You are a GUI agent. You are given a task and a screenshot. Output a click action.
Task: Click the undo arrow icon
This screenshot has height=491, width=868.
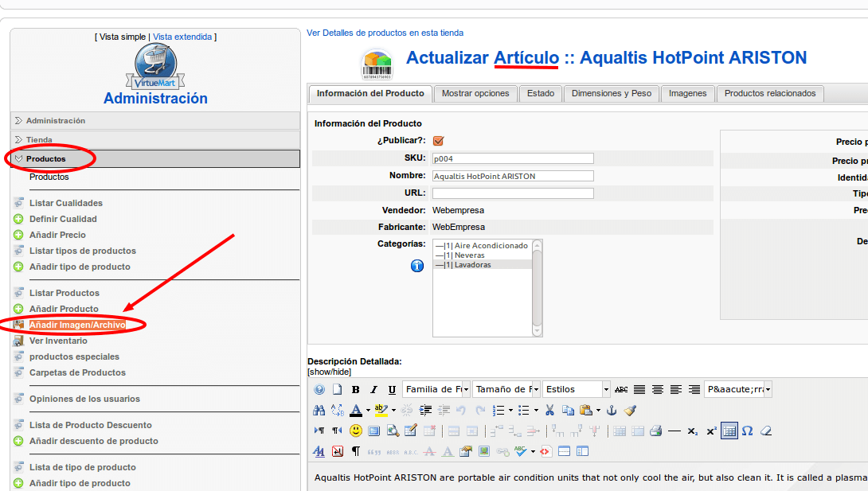pyautogui.click(x=460, y=410)
